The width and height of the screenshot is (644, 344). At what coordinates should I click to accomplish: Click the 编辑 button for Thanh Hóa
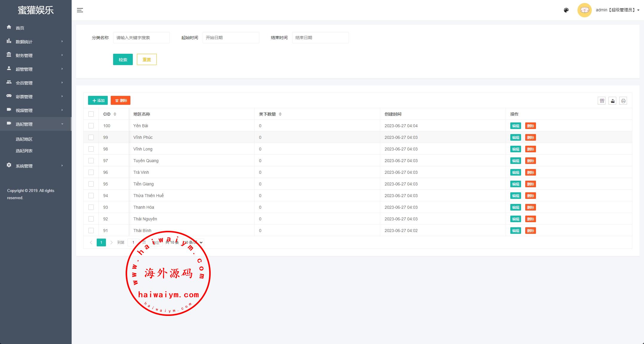pyautogui.click(x=515, y=207)
